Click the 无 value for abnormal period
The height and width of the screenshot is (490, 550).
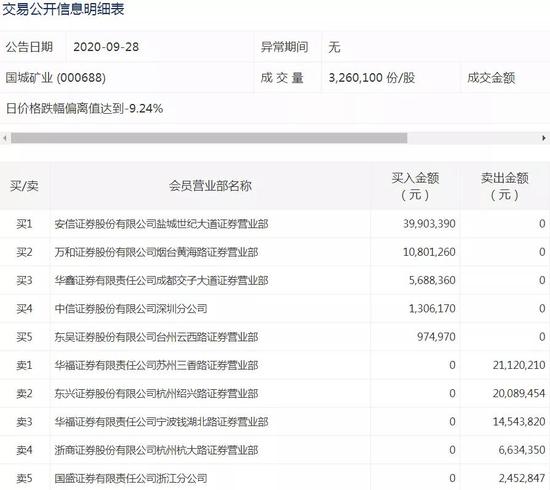point(334,47)
